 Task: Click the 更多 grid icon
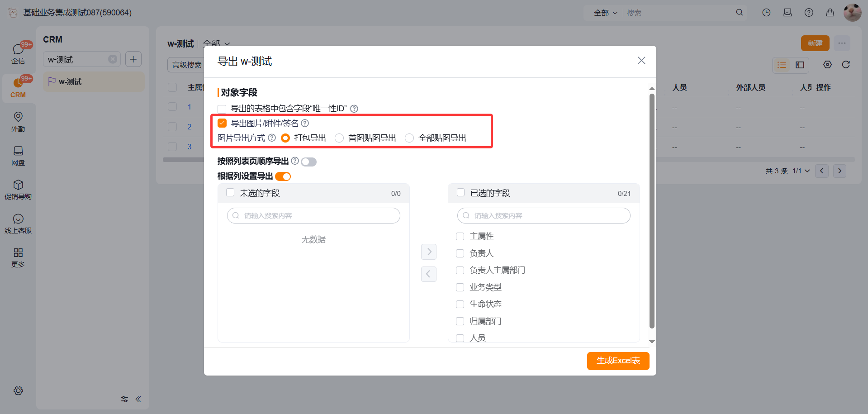coord(18,252)
